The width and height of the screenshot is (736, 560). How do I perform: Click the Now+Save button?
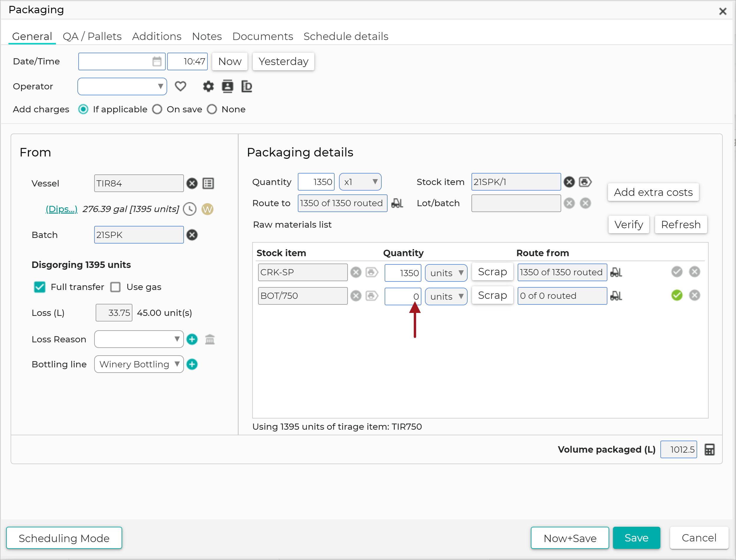570,538
